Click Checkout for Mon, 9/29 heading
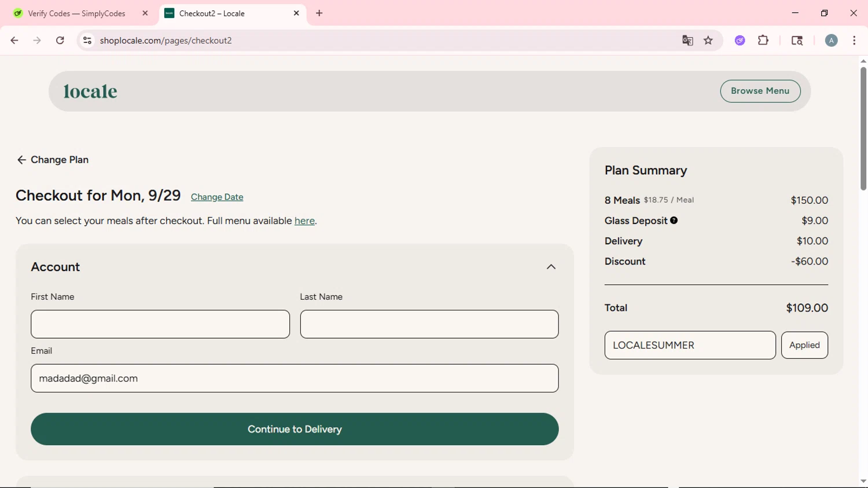The height and width of the screenshot is (488, 868). pyautogui.click(x=98, y=196)
